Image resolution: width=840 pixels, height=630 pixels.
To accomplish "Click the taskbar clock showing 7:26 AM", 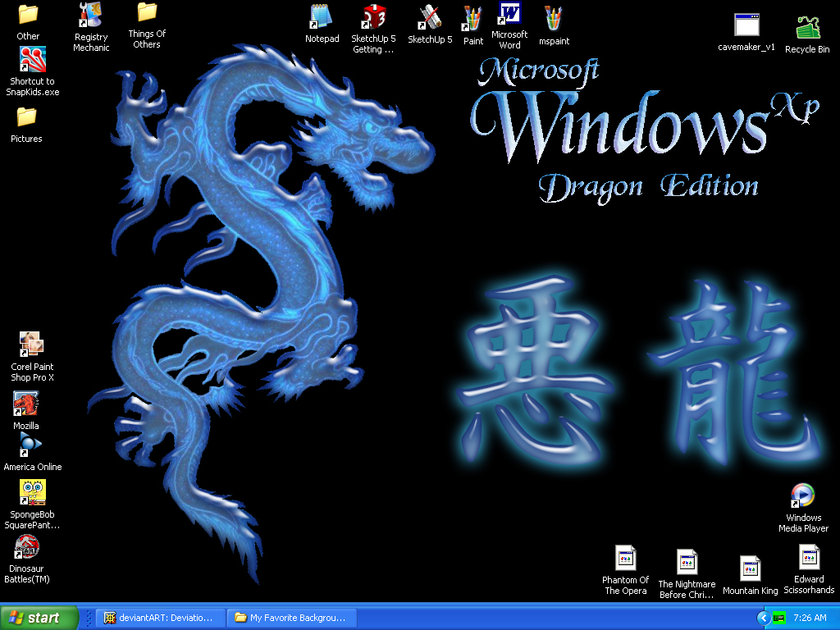I will 810,619.
